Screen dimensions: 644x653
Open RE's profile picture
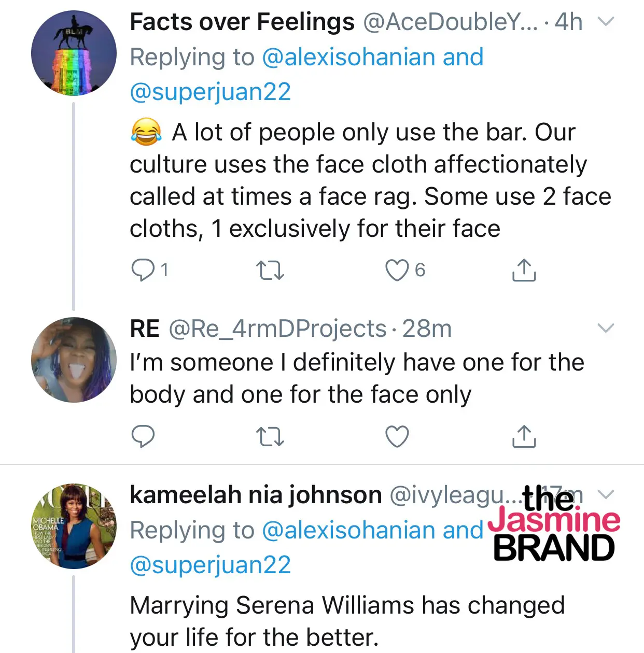click(74, 360)
